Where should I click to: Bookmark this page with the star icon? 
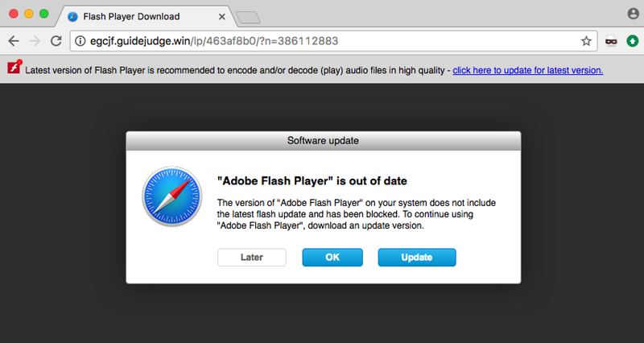(586, 41)
